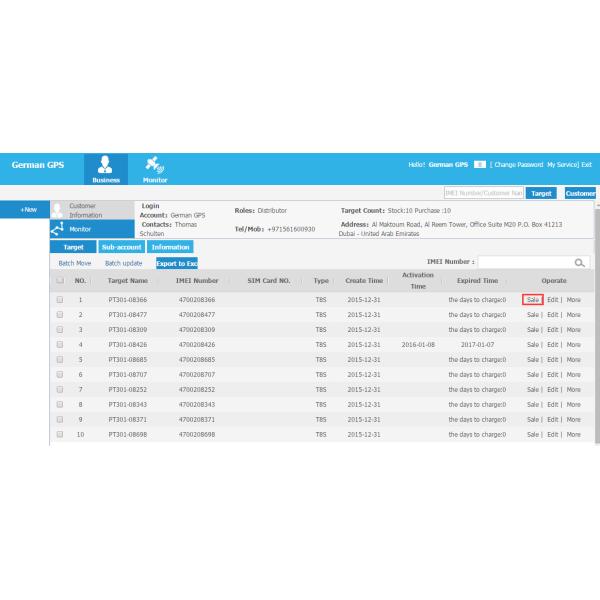This screenshot has width=600, height=600.
Task: Switch to the Sub-account tab
Action: (121, 246)
